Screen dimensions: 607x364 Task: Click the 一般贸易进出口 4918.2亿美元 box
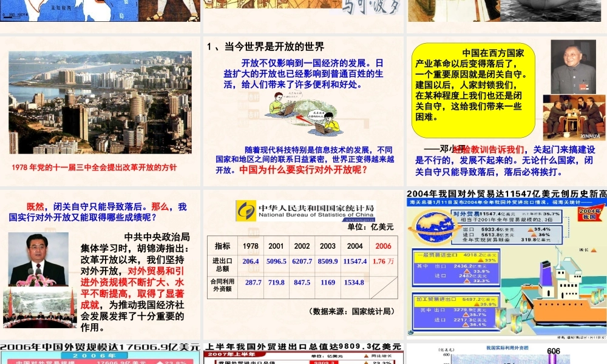[456, 268]
